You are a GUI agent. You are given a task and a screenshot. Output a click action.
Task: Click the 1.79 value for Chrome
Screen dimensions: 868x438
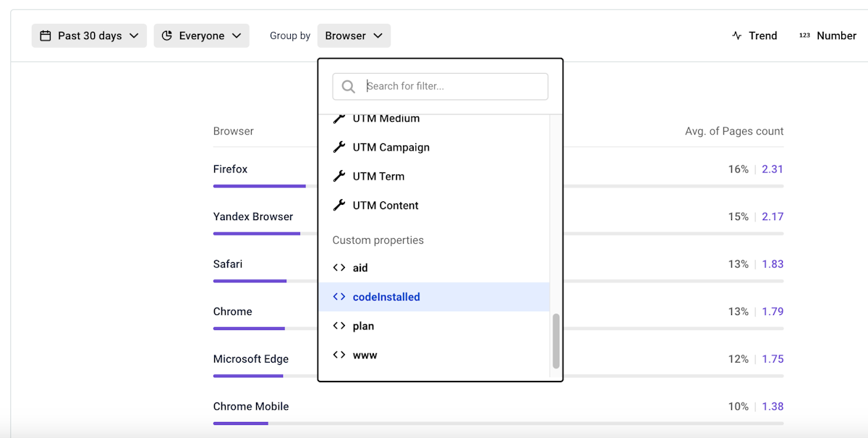(x=773, y=311)
